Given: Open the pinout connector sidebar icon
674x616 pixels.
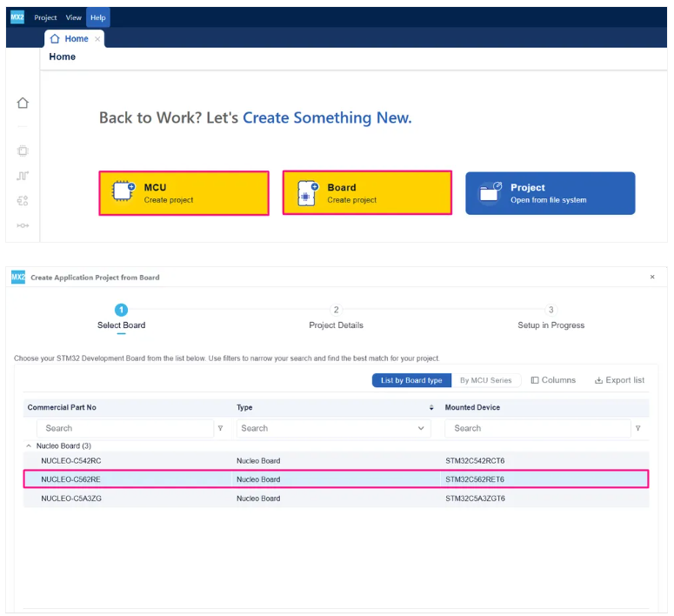Looking at the screenshot, I should (23, 225).
